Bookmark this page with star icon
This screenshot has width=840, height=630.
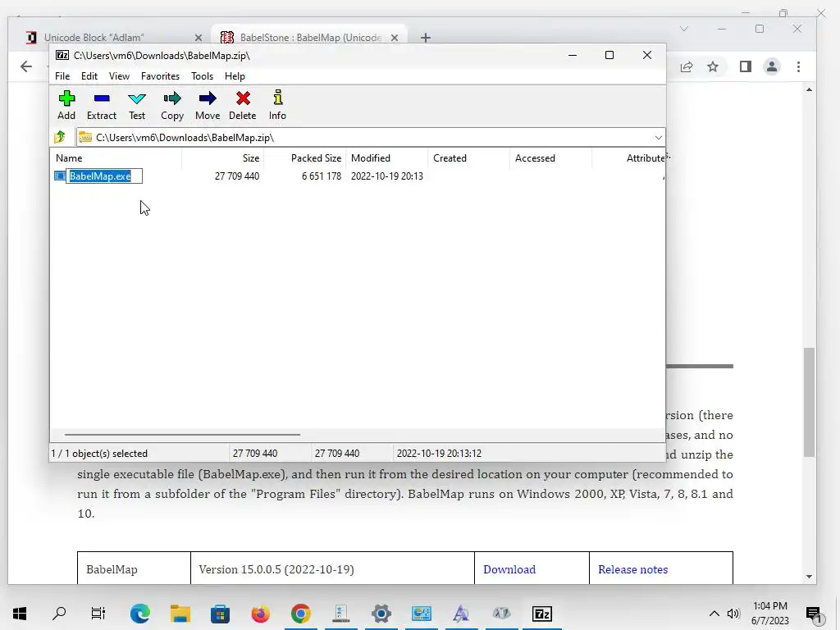click(713, 66)
